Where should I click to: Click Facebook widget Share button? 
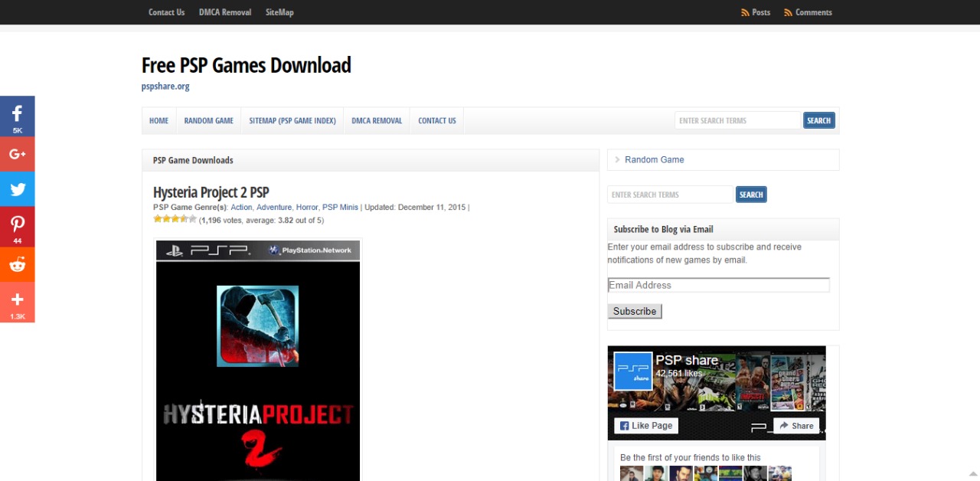tap(796, 426)
